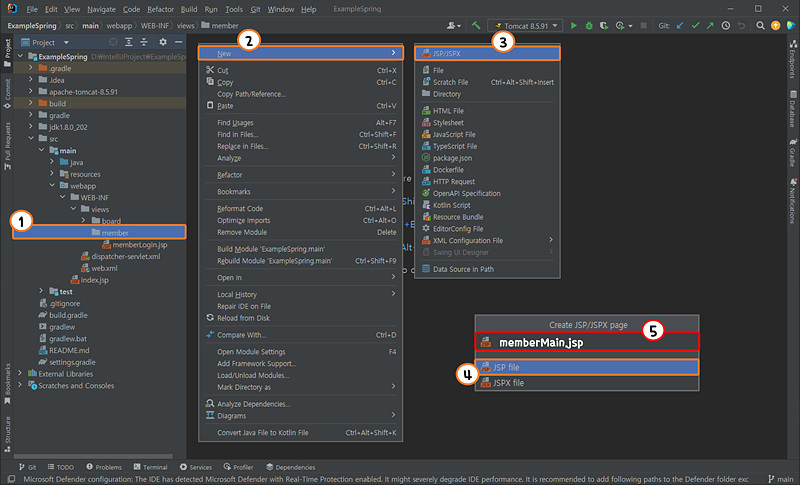
Task: Run the Tomcat 8.5.91 configuration
Action: point(573,25)
